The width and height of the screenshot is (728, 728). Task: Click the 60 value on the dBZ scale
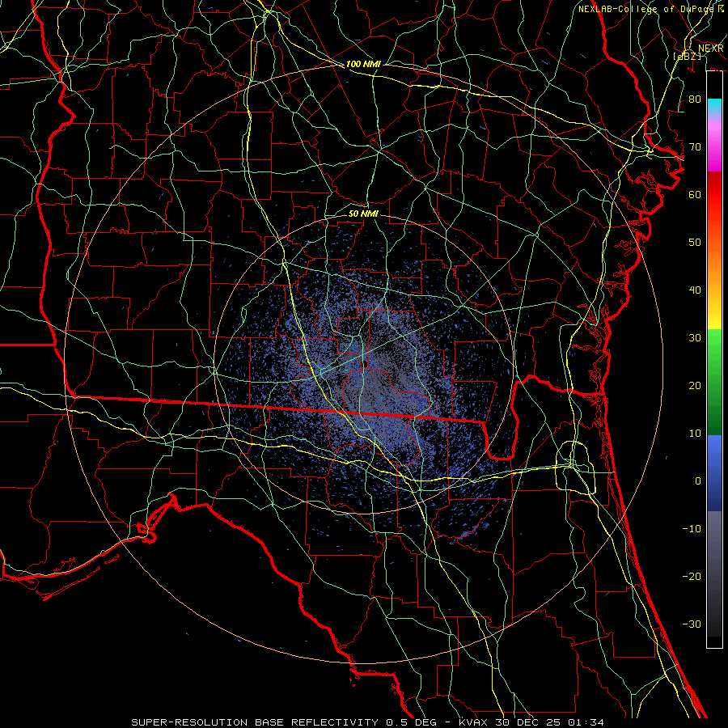pos(695,194)
